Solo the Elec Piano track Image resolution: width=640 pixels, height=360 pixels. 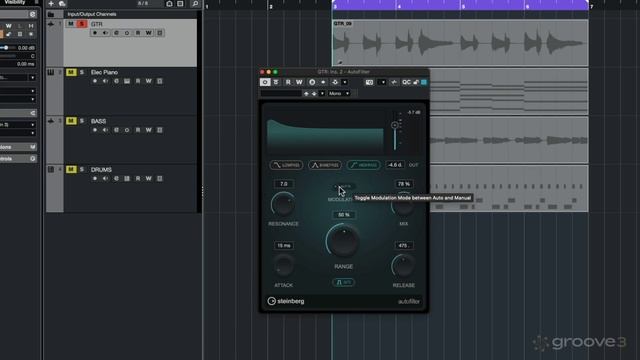(82, 73)
